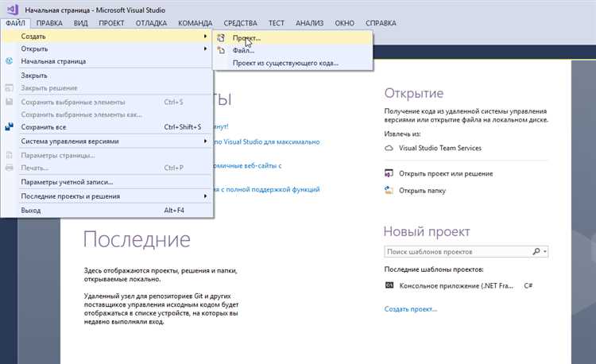Click the Открытие heading
This screenshot has width=596, height=364.
coord(413,93)
